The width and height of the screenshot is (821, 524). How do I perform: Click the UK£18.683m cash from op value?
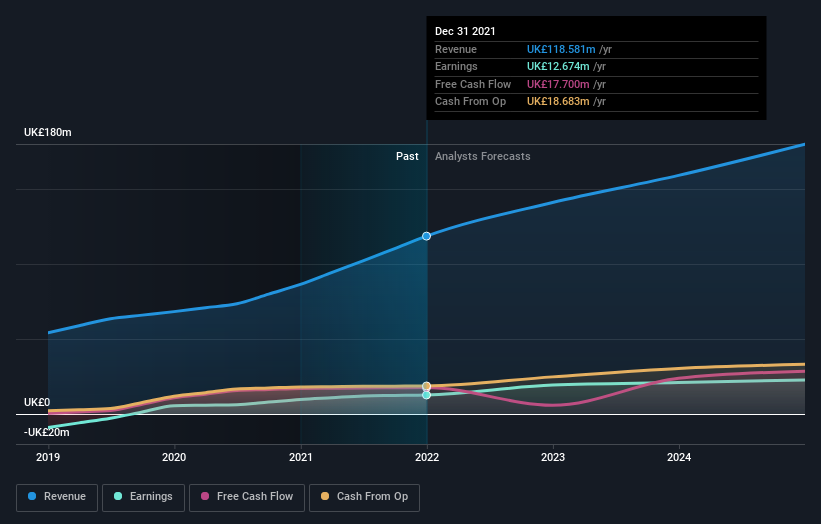pos(558,102)
